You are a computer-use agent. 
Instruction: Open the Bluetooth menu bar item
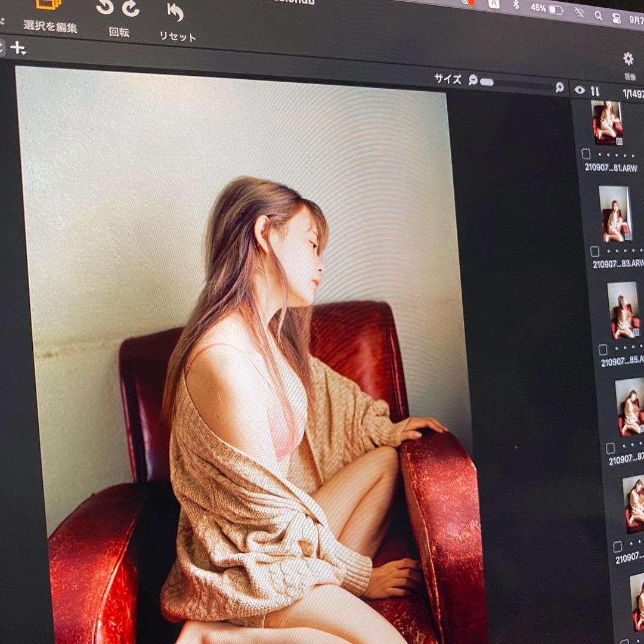516,5
